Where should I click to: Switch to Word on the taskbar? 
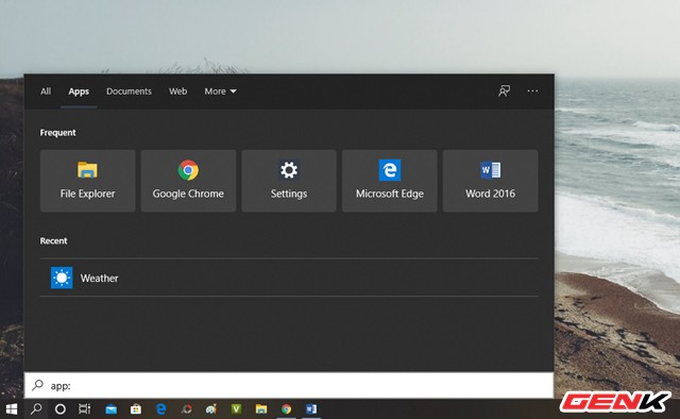[311, 409]
